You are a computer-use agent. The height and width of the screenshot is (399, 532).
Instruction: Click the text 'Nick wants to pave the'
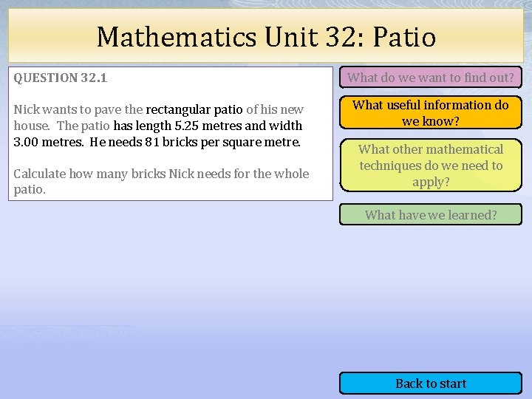click(x=78, y=110)
